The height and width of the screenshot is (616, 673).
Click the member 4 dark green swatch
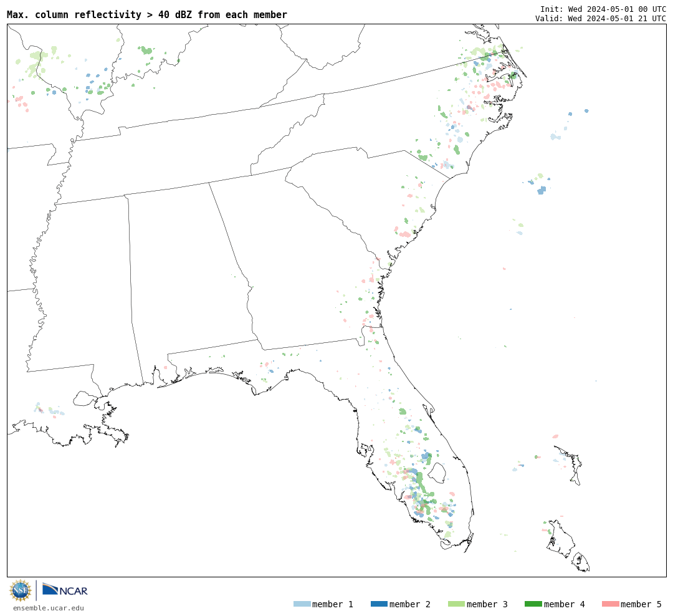point(533,604)
